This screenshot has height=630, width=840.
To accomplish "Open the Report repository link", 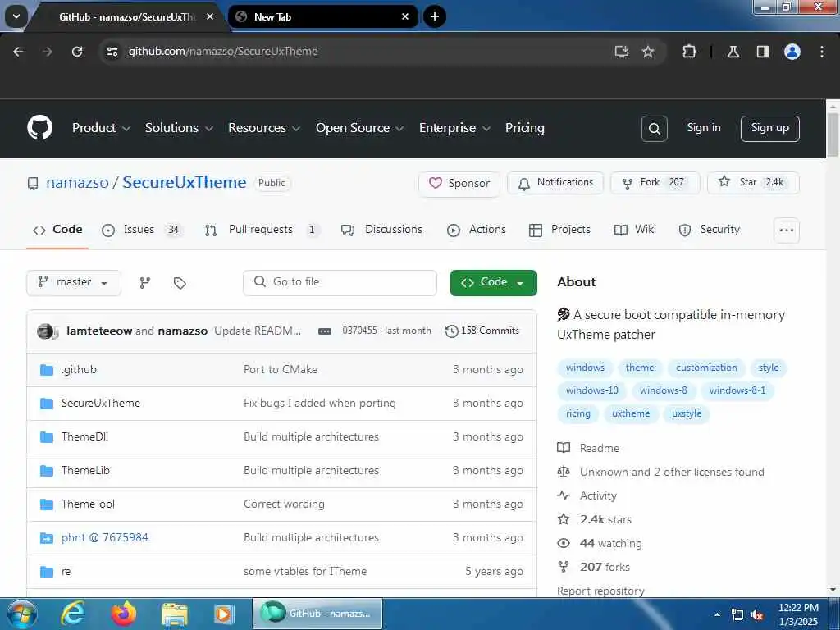I will [600, 591].
